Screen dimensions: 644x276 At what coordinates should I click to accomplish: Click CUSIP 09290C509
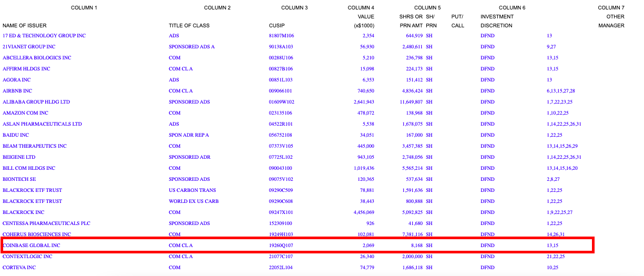tap(281, 190)
